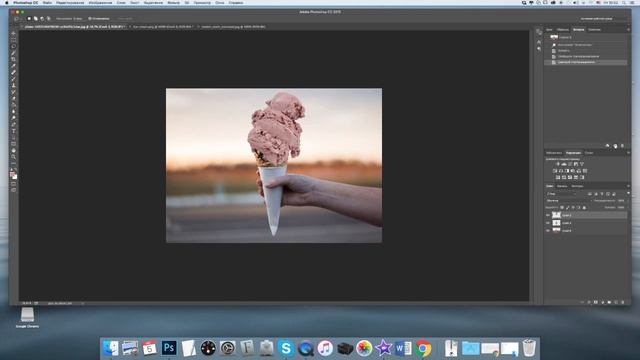Set foreground color swatch
The width and height of the screenshot is (640, 360).
point(12,174)
